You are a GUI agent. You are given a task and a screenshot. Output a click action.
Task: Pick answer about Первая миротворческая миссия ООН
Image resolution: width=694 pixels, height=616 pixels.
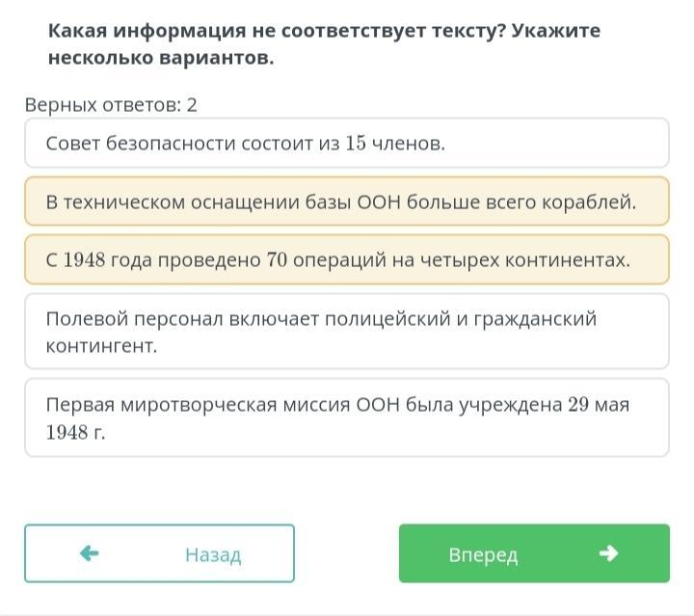click(346, 417)
